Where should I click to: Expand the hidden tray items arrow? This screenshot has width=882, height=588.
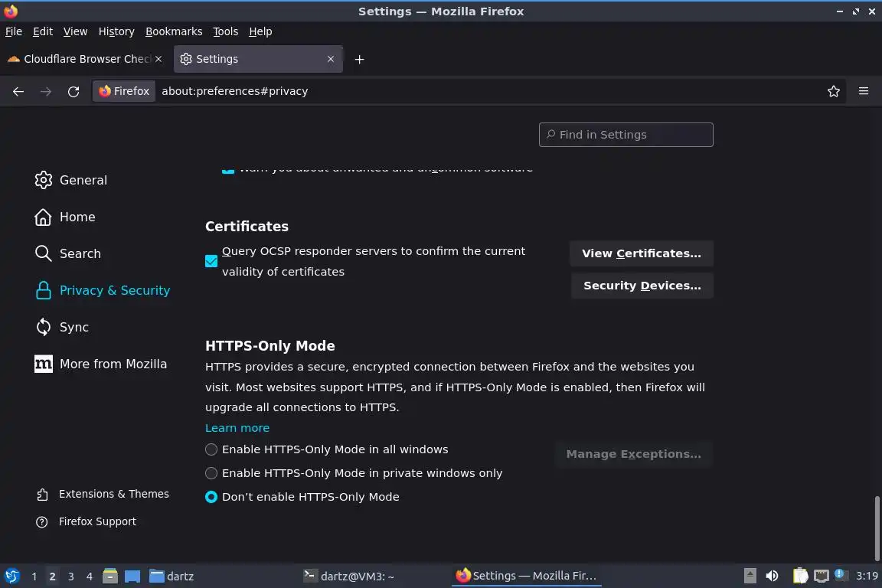pyautogui.click(x=750, y=576)
